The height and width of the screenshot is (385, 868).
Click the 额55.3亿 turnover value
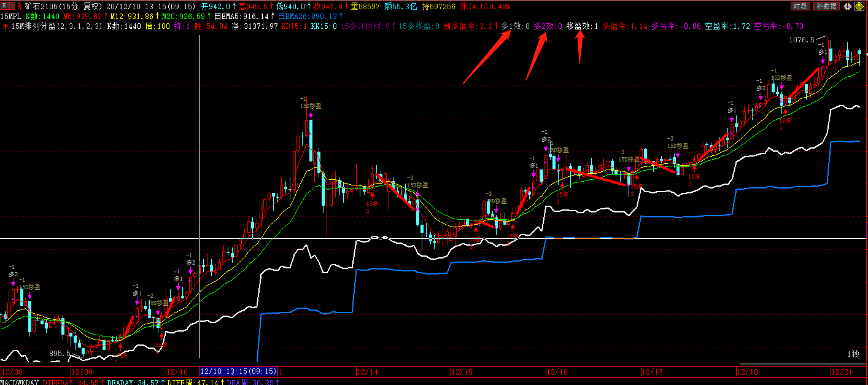click(401, 6)
